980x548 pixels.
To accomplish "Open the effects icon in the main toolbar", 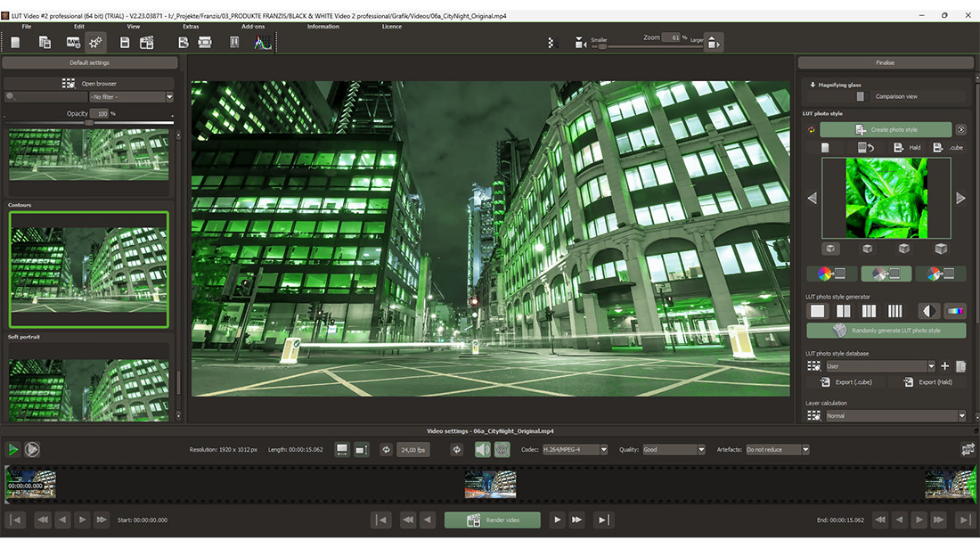I will [x=95, y=42].
